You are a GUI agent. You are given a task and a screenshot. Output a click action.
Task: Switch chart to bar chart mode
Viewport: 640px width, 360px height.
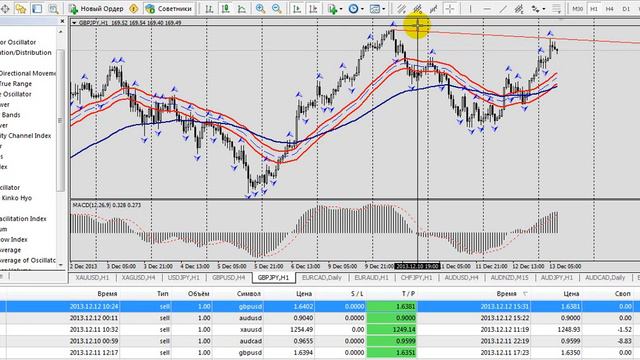click(209, 9)
